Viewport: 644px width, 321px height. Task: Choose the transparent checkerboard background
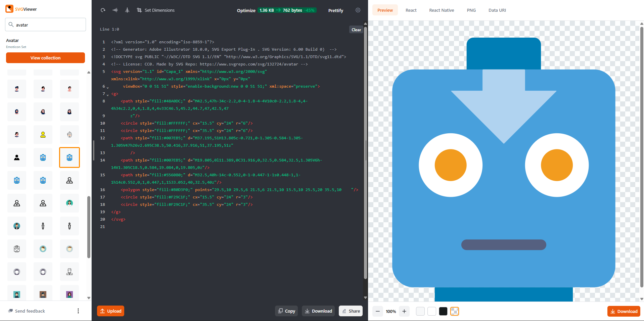(455, 311)
